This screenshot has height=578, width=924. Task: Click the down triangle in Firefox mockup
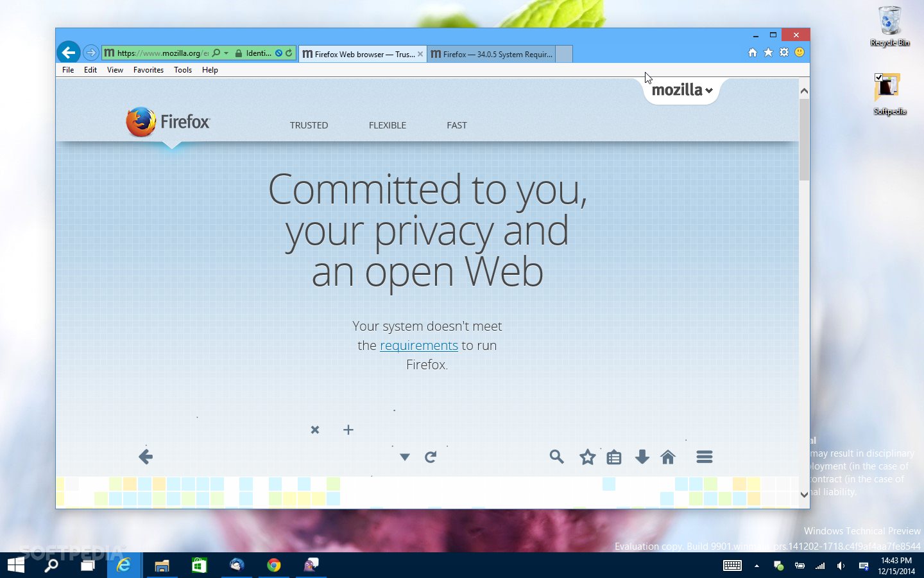405,457
